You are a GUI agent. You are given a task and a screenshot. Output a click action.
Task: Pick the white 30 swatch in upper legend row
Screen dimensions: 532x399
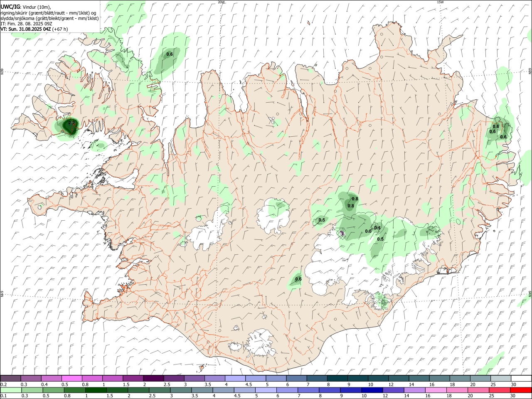point(522,379)
